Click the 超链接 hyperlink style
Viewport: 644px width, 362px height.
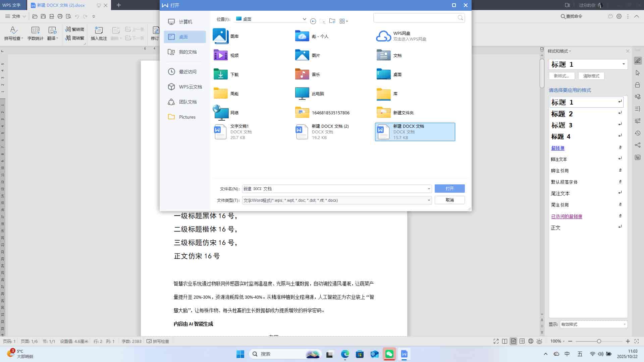pyautogui.click(x=558, y=148)
